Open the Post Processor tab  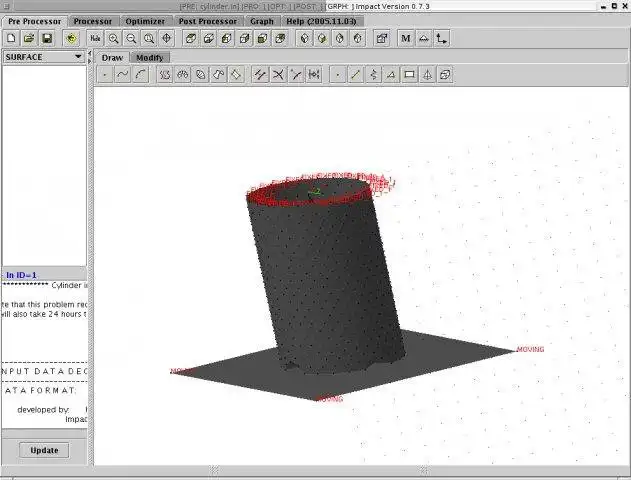[208, 21]
